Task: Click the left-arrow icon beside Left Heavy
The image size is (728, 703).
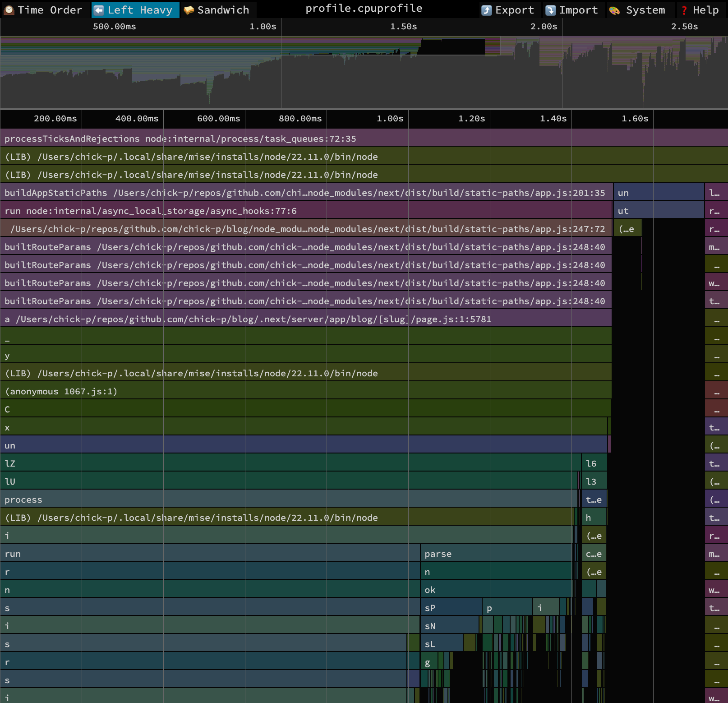Action: point(99,10)
